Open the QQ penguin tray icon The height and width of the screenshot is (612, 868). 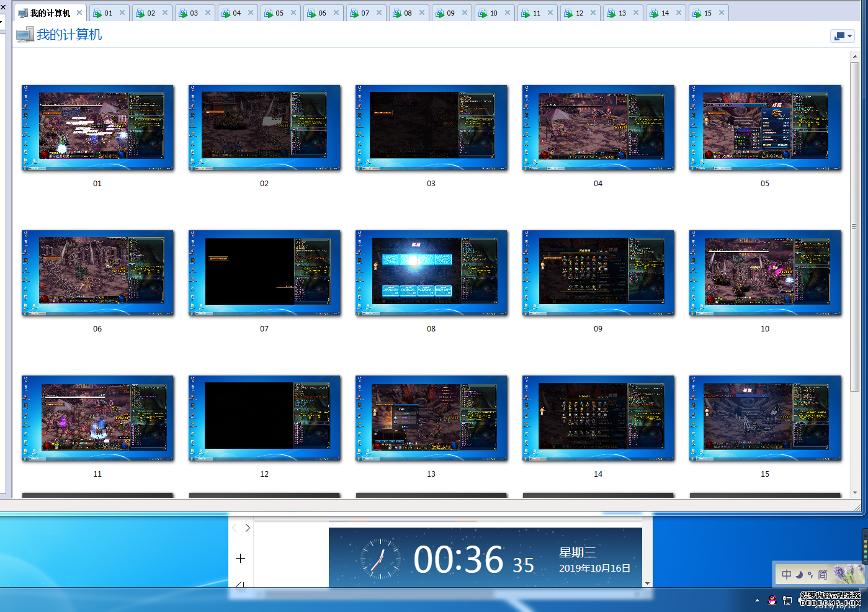click(772, 600)
